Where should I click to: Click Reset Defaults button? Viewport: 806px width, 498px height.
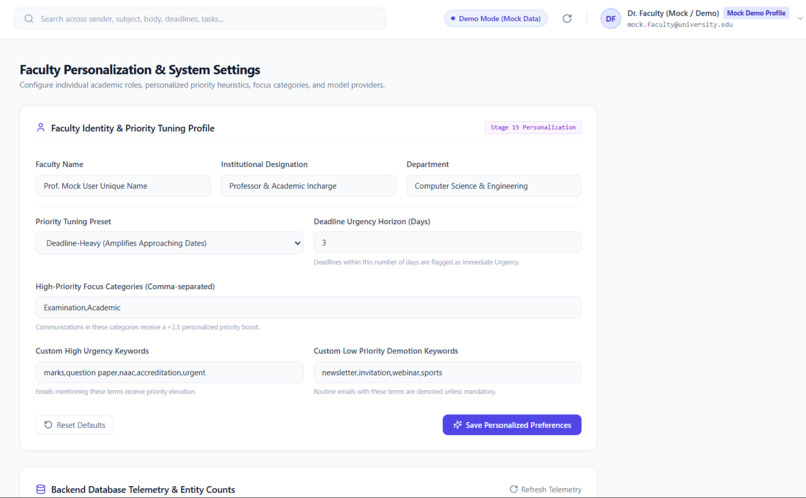click(75, 425)
